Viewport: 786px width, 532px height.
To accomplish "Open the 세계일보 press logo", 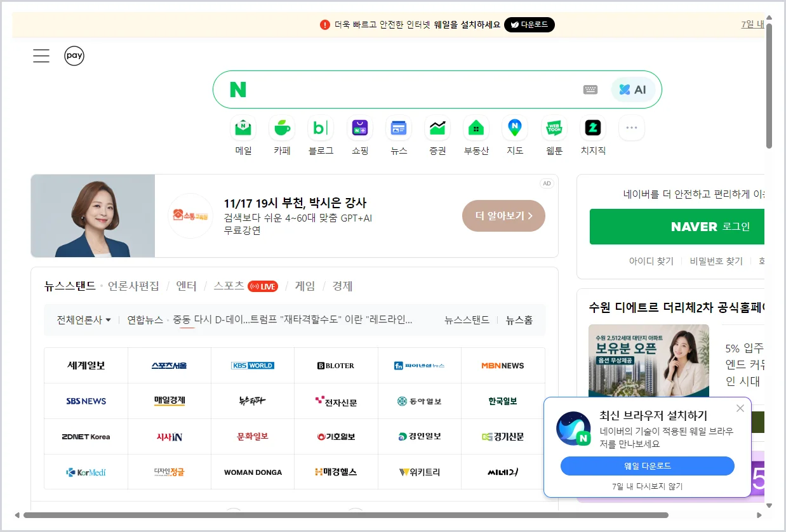I will coord(86,366).
